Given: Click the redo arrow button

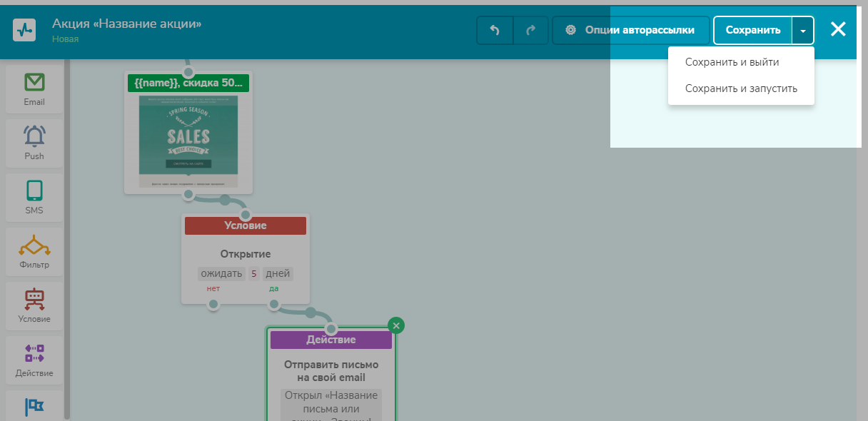Looking at the screenshot, I should point(530,30).
